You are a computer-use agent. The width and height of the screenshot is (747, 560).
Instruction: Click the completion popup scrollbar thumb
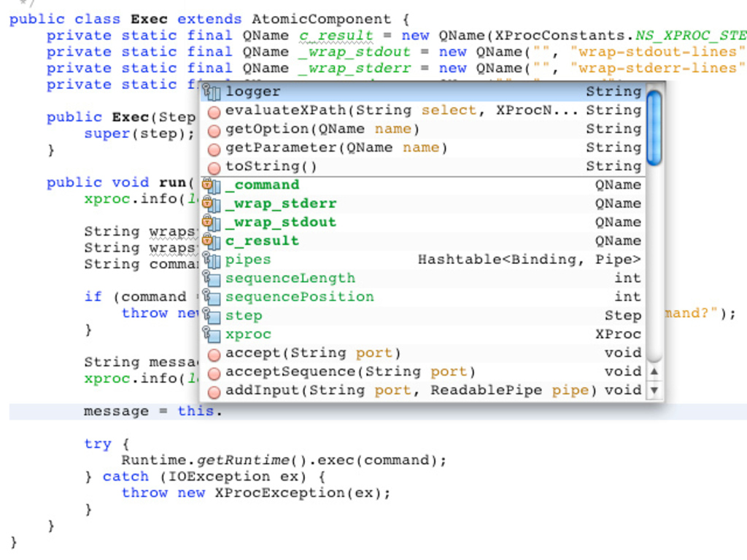pyautogui.click(x=654, y=128)
